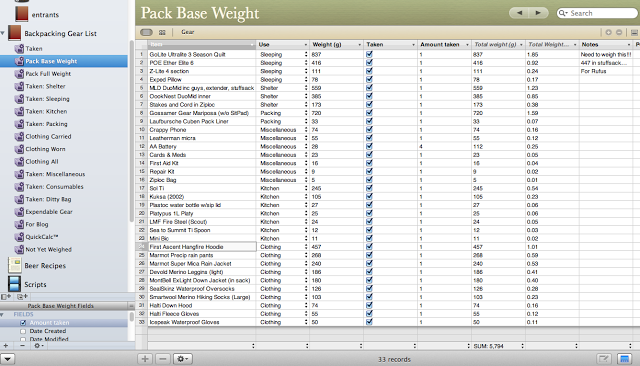
Task: Go to previous record with back arrow
Action: (519, 13)
